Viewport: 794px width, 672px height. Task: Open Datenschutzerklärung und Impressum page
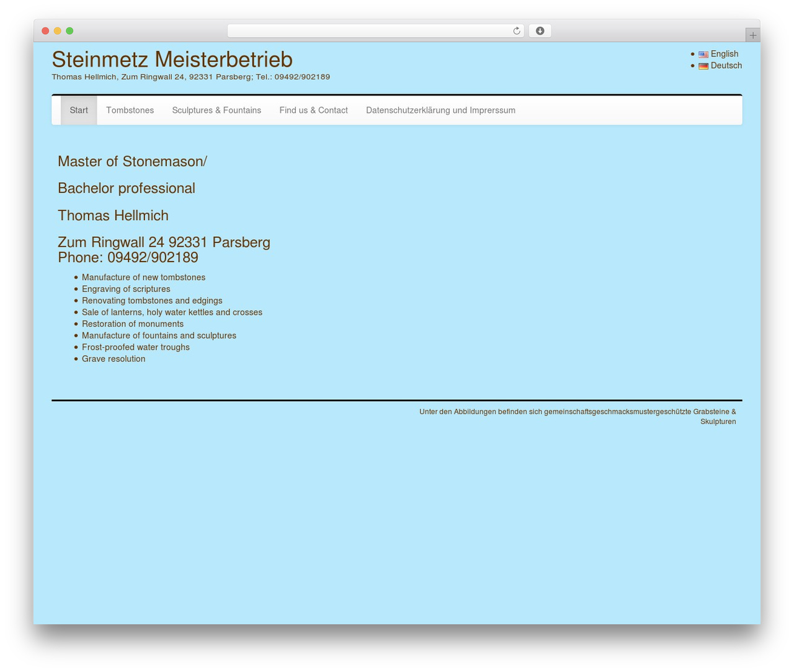440,110
